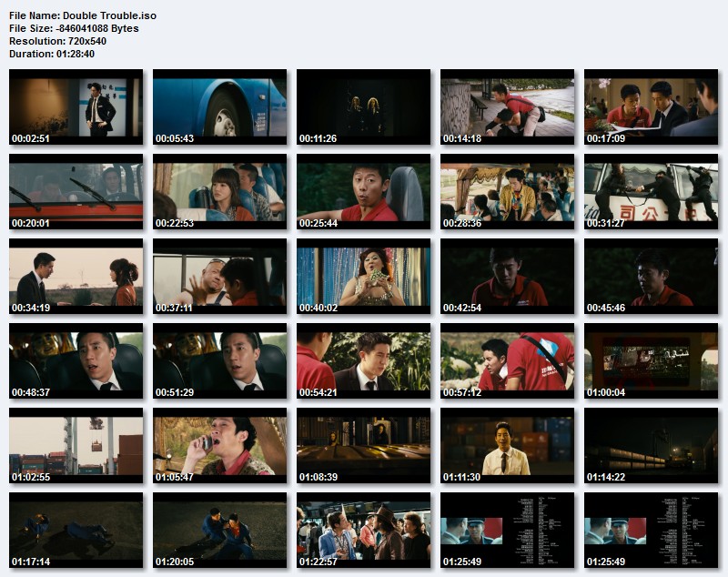Select the dark frame stamped 00:42:54
Viewport: 728px width, 577px height.
pos(508,277)
